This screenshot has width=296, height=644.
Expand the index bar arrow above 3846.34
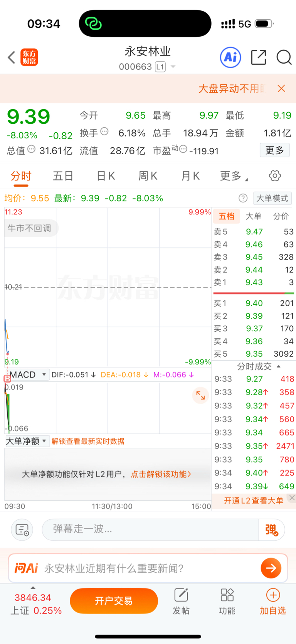[33, 588]
